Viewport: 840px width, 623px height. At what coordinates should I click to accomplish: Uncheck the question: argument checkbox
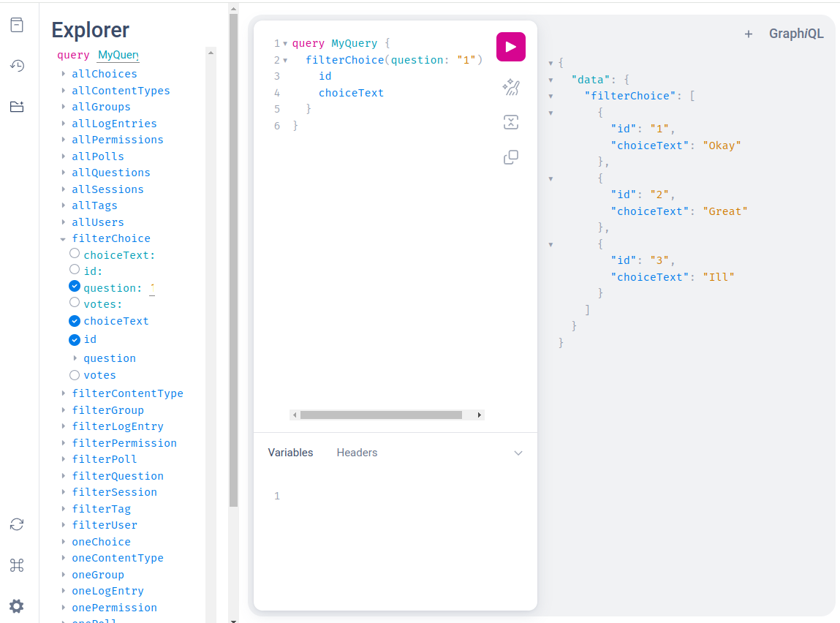[75, 286]
